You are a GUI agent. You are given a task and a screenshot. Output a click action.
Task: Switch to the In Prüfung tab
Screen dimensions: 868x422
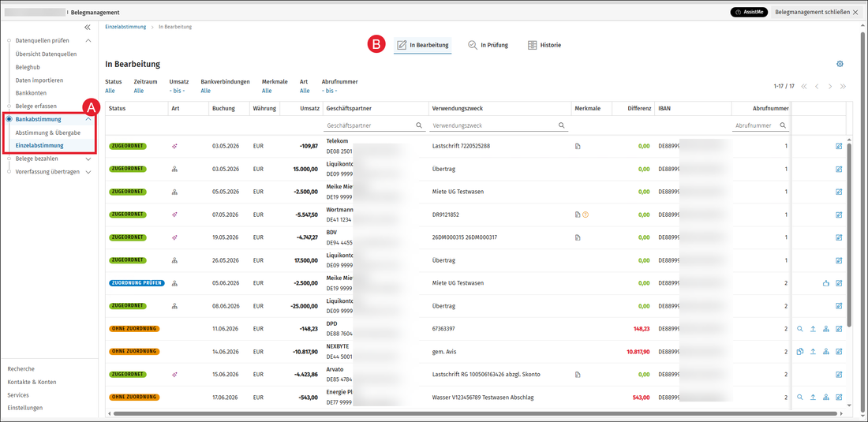tap(488, 45)
